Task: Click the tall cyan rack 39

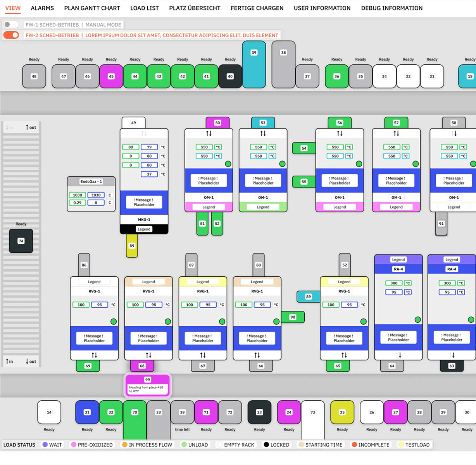Action: pos(254,64)
